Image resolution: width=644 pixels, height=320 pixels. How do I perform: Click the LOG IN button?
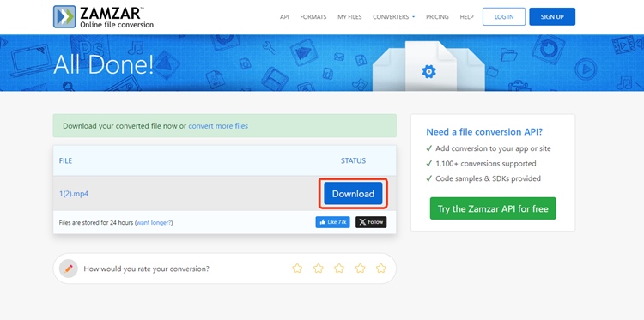point(504,17)
